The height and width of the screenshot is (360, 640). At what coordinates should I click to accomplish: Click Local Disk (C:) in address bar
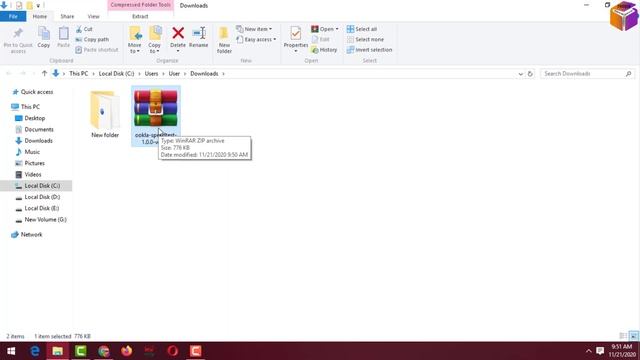pos(116,73)
